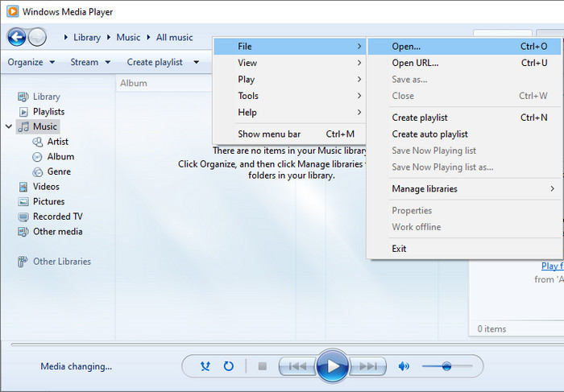Select the File menu entry

[x=290, y=47]
